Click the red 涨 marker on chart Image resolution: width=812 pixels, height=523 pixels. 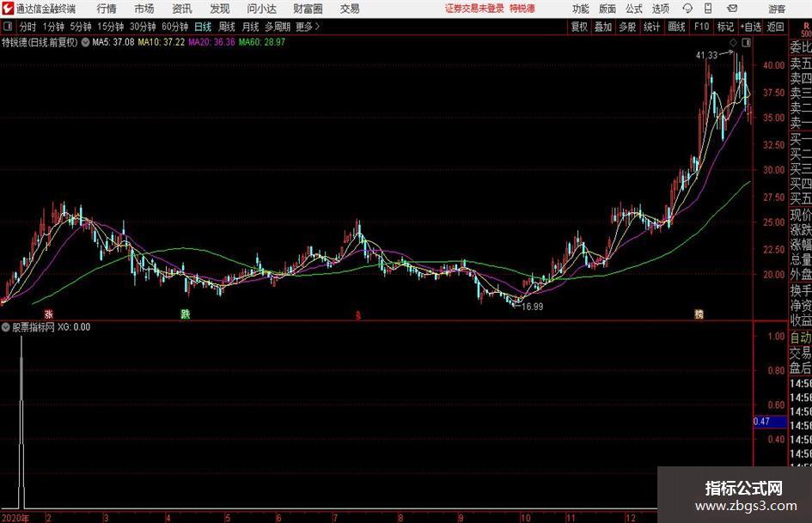coord(48,314)
